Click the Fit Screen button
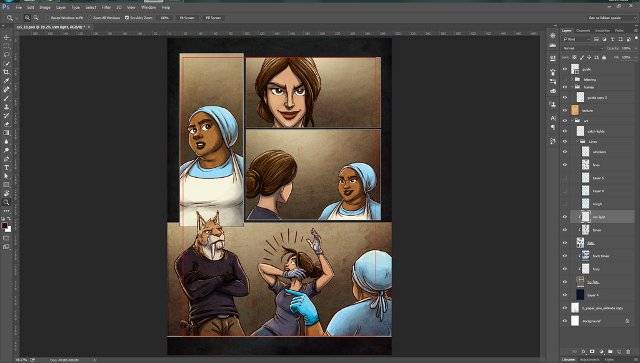 (187, 18)
